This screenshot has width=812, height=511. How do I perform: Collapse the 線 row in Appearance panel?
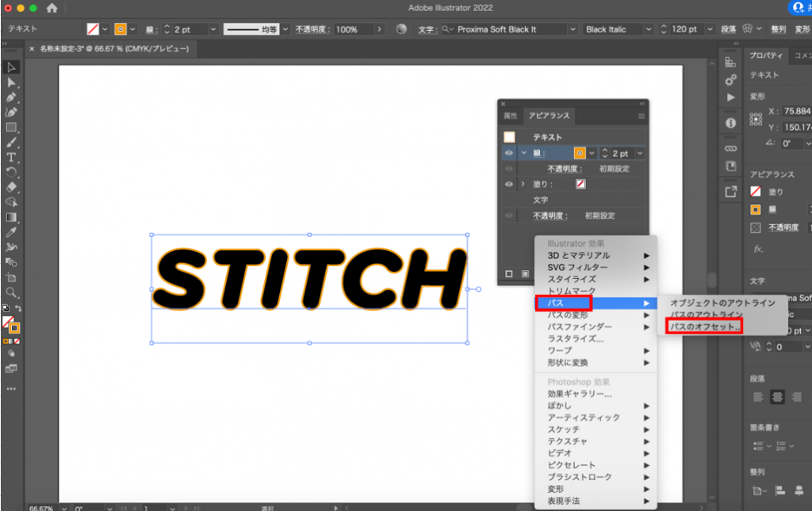[x=524, y=153]
